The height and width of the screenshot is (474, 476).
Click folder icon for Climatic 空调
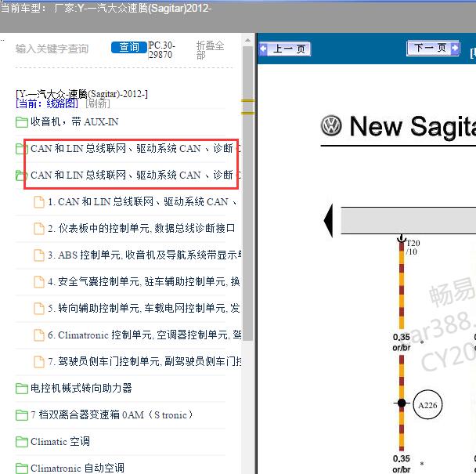click(22, 442)
